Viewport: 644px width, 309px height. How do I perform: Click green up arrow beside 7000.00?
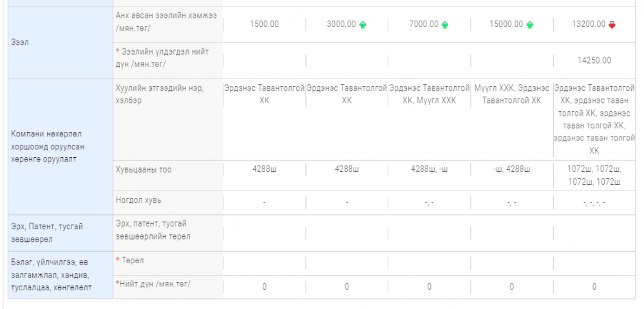(445, 24)
